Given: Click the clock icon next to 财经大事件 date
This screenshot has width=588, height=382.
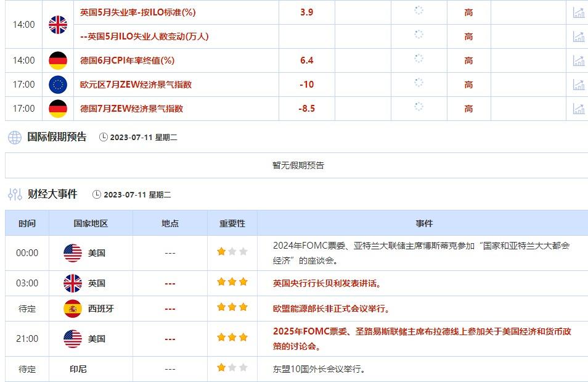Looking at the screenshot, I should [97, 194].
